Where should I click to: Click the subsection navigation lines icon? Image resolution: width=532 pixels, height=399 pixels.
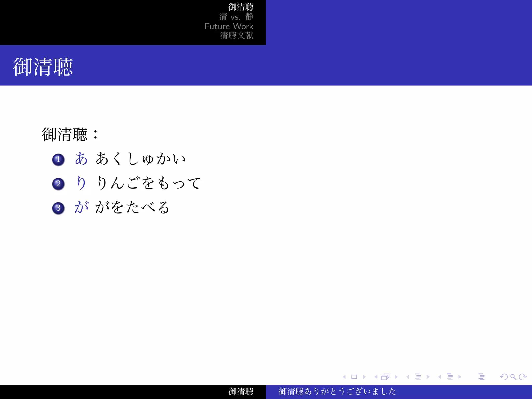[418, 377]
